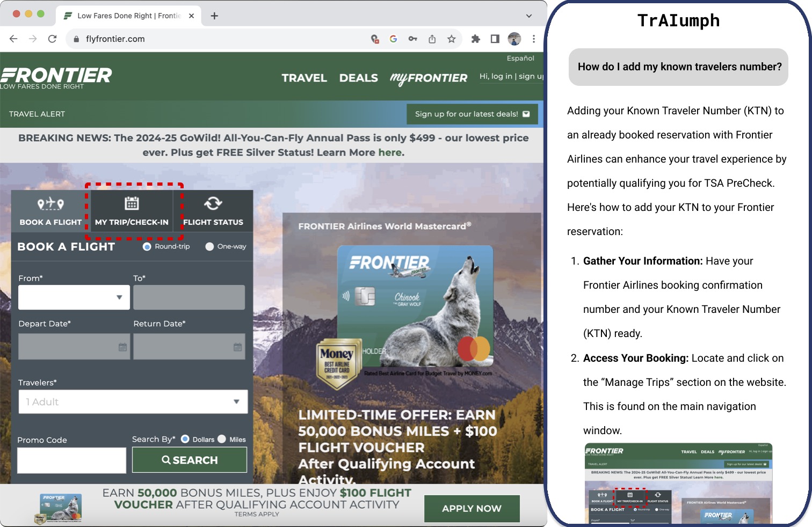
Task: Open the Travelers dropdown
Action: pyautogui.click(x=133, y=402)
